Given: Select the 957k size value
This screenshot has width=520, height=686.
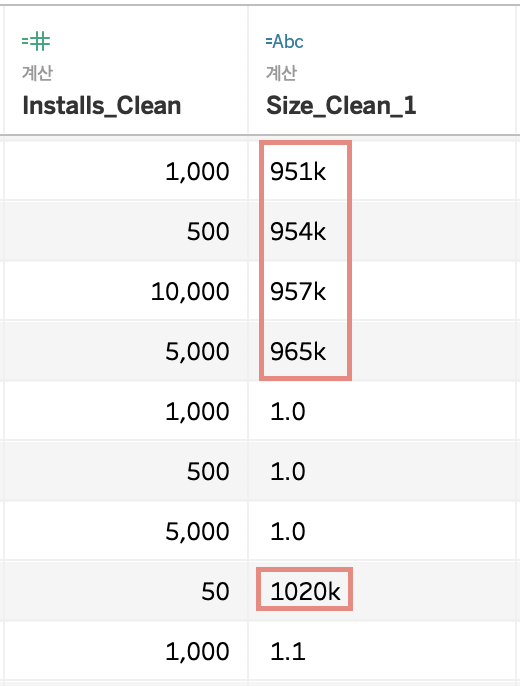Looking at the screenshot, I should click(298, 291).
